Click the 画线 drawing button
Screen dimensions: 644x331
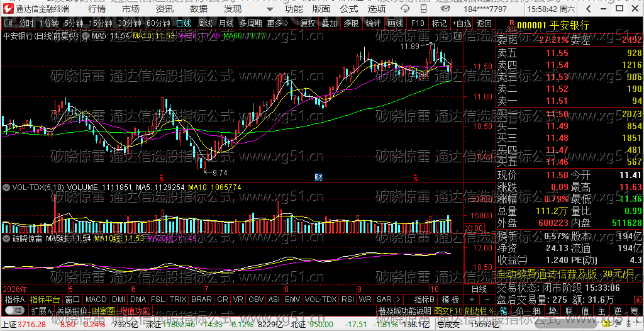click(x=395, y=23)
